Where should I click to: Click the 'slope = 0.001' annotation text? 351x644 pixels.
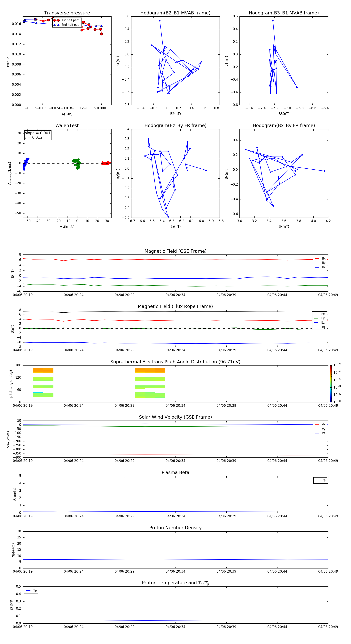tap(37, 133)
